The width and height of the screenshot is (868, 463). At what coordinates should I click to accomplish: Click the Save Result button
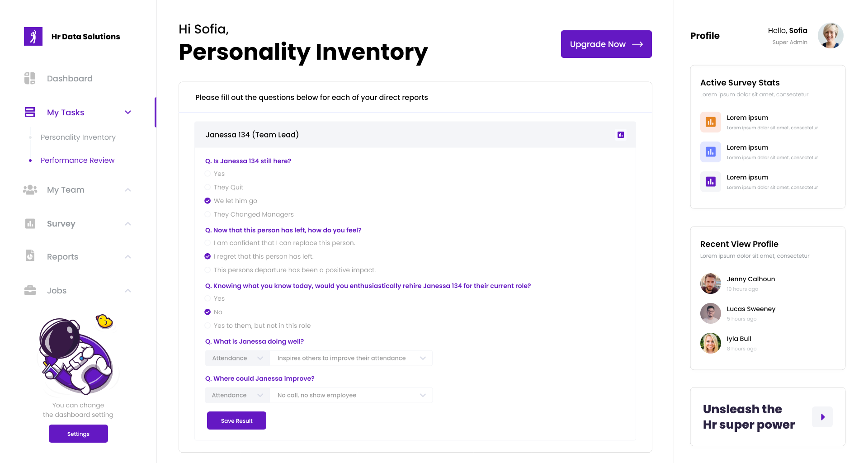(x=236, y=420)
